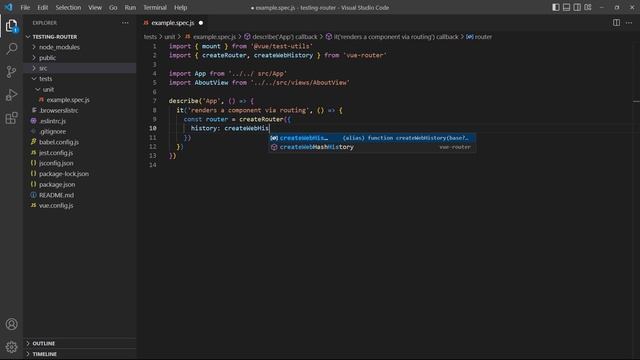This screenshot has height=360, width=640.
Task: Expand the node_modules folder
Action: 80,47
